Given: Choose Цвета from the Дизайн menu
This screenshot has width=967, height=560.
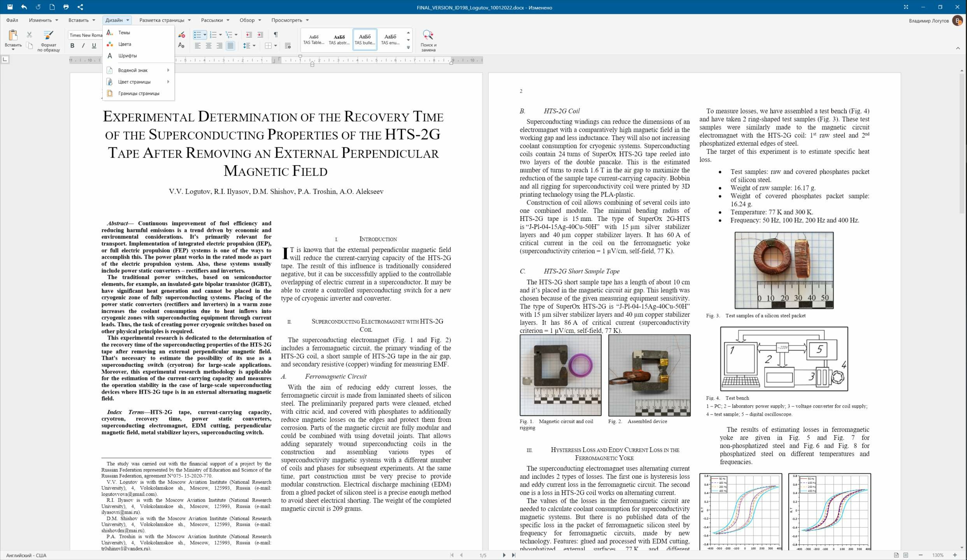Looking at the screenshot, I should (138, 44).
